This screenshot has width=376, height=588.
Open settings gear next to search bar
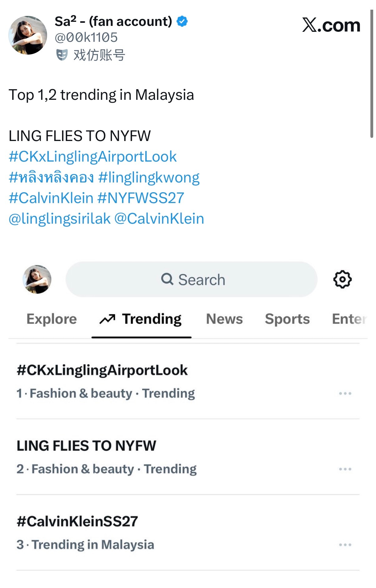tap(342, 279)
